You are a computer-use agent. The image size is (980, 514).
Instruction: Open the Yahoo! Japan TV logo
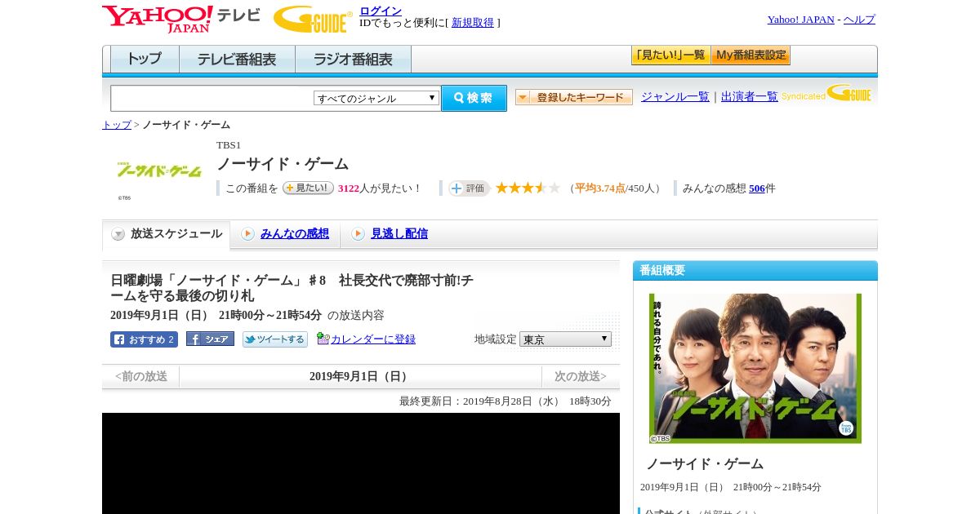(x=181, y=19)
